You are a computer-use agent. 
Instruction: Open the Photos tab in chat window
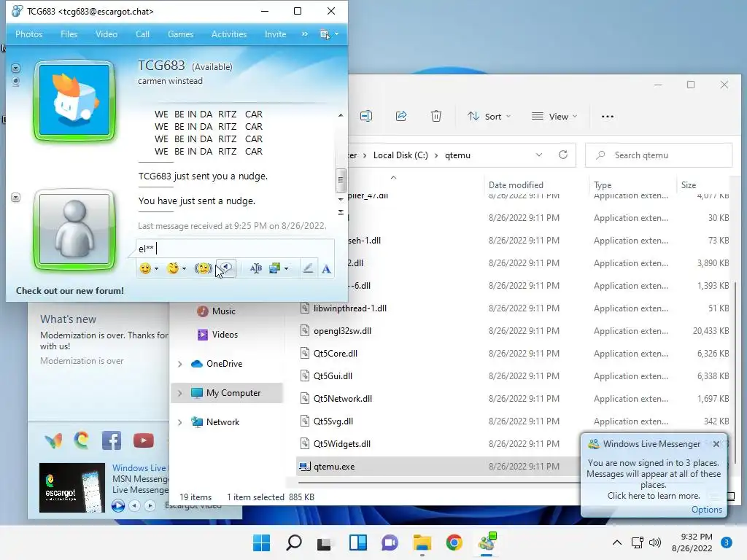point(28,34)
